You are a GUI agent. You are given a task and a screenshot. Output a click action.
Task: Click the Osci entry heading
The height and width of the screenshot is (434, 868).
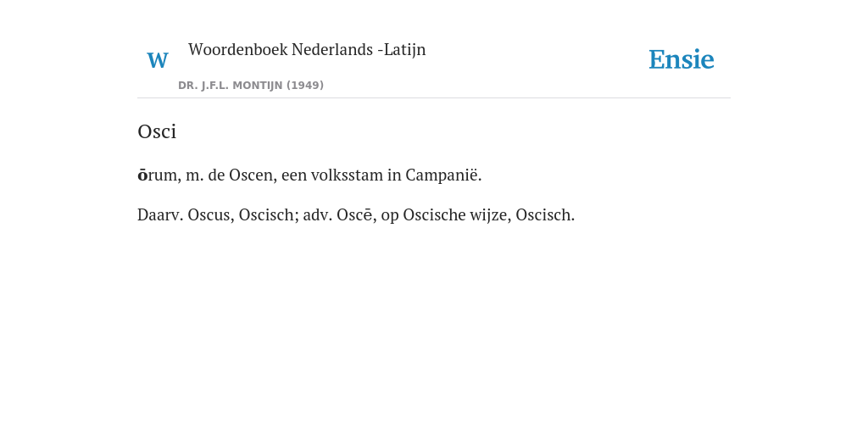coord(157,131)
